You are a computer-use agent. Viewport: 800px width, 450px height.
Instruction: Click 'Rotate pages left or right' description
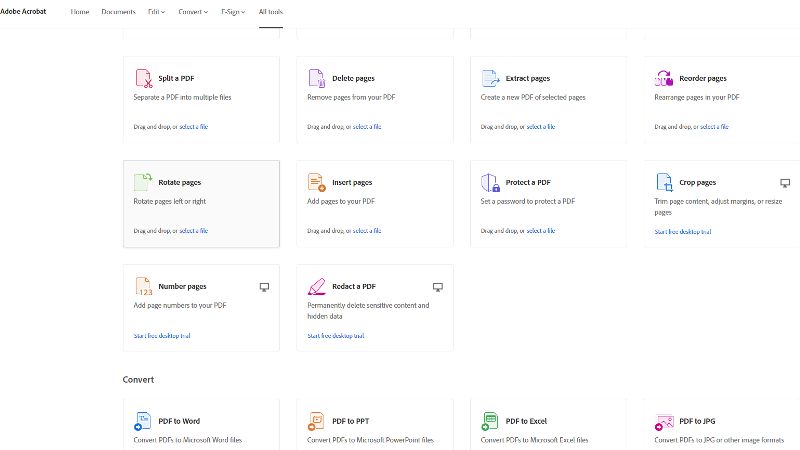pos(169,201)
